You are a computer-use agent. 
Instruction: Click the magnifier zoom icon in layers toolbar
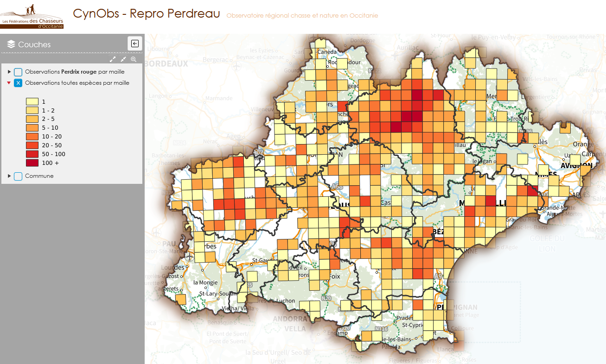point(134,59)
